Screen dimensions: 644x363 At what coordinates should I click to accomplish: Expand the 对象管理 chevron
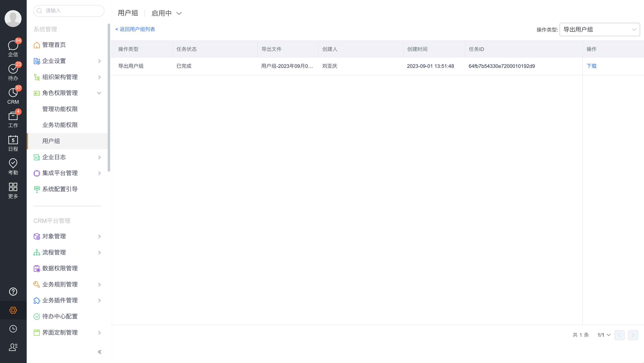100,237
